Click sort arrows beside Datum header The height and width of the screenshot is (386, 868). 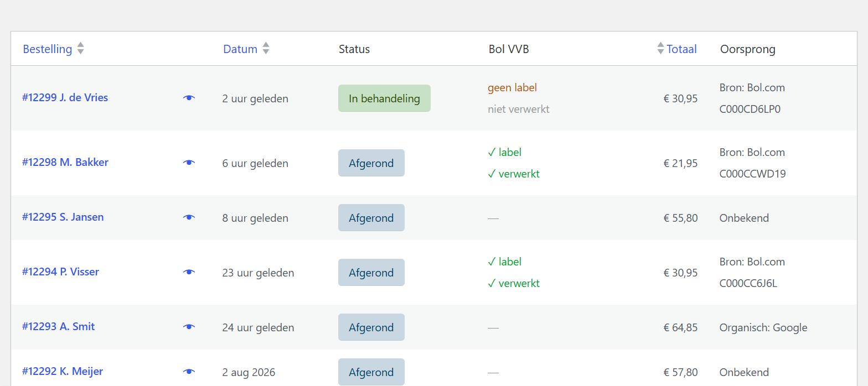pos(266,49)
